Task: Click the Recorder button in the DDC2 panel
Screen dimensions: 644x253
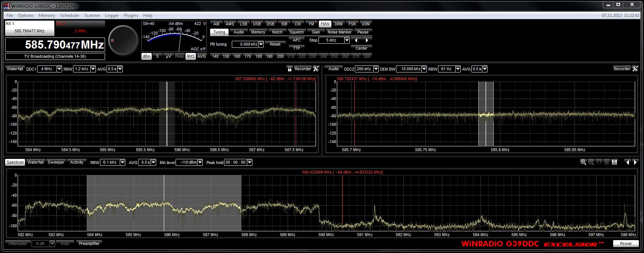Action: click(x=622, y=69)
